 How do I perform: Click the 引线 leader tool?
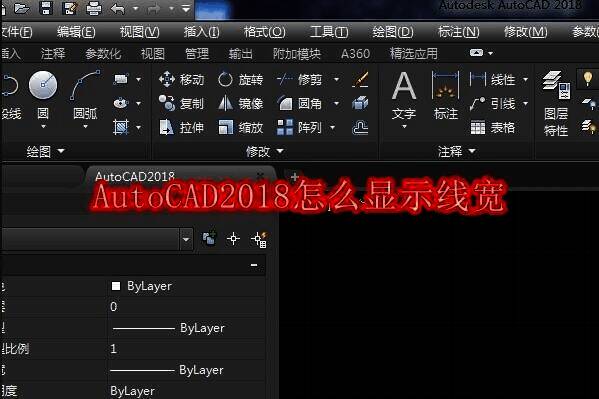pyautogui.click(x=493, y=103)
